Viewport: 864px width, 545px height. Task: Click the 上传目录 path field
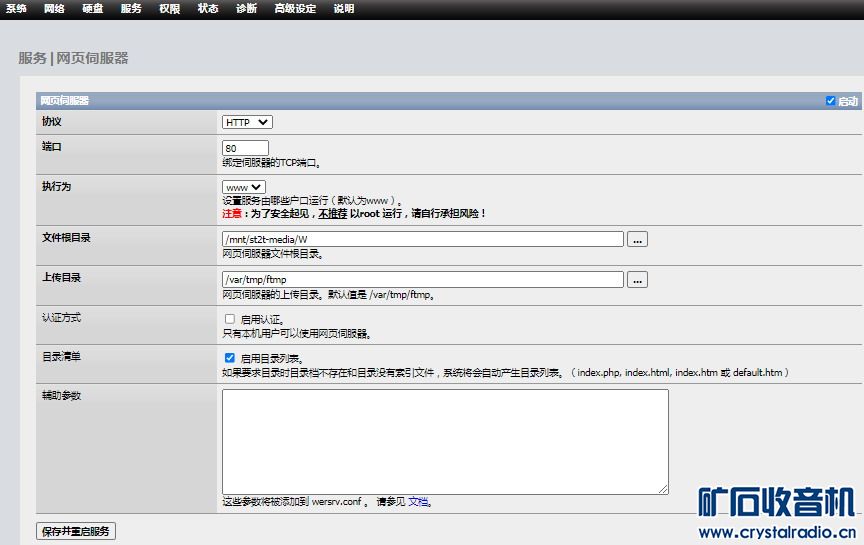423,279
